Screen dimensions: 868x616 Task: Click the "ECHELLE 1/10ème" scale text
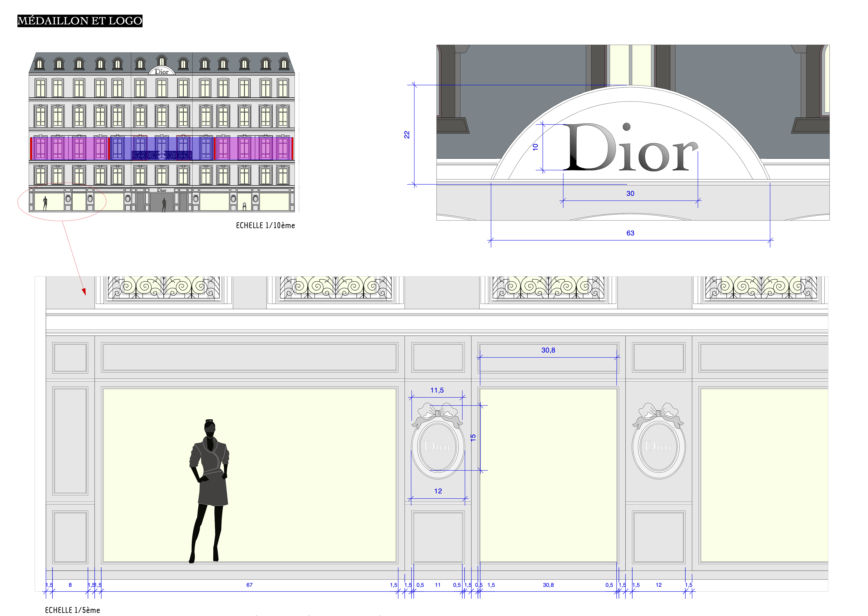coord(265,225)
